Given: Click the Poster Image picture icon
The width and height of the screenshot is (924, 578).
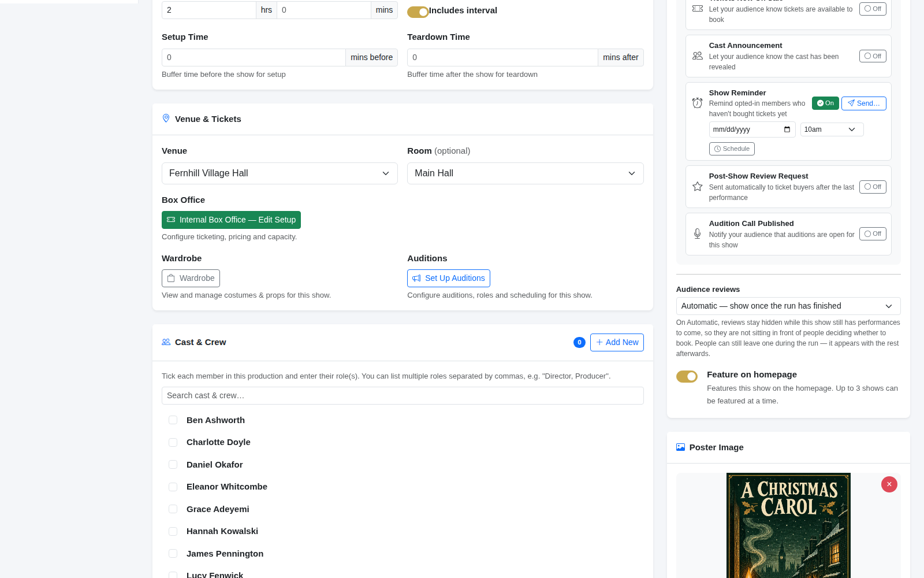Looking at the screenshot, I should (x=680, y=447).
